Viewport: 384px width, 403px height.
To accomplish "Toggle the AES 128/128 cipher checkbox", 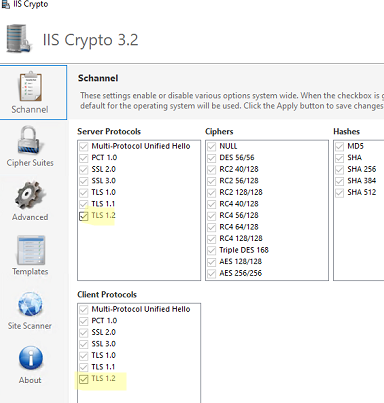I will coord(212,262).
